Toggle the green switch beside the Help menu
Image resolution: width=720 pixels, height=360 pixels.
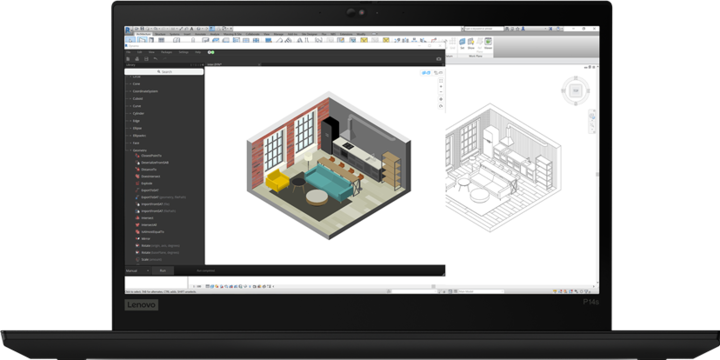coord(211,52)
